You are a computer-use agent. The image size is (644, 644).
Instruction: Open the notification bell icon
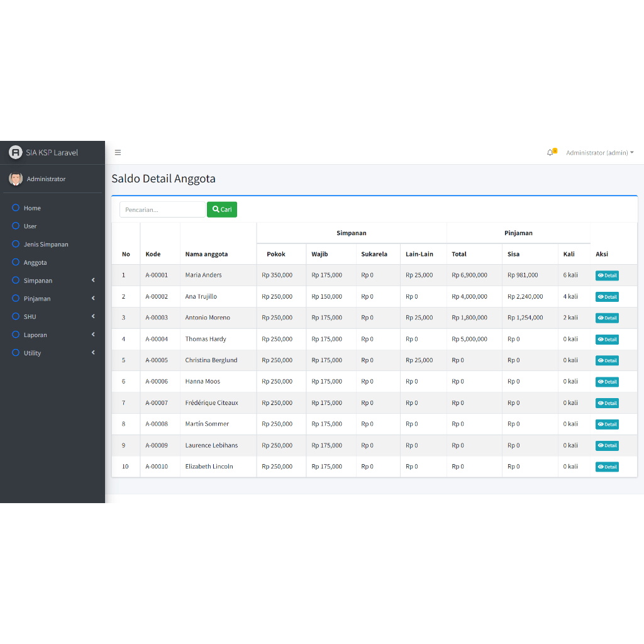[x=550, y=153]
